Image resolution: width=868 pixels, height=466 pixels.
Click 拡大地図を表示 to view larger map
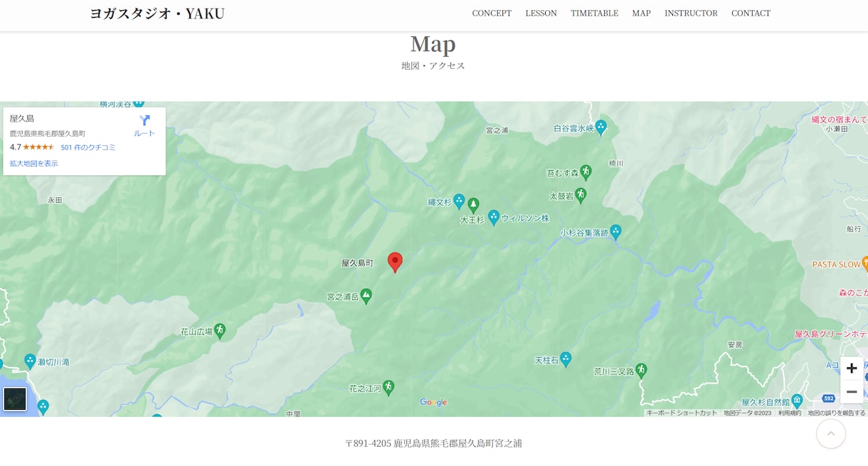[x=34, y=164]
